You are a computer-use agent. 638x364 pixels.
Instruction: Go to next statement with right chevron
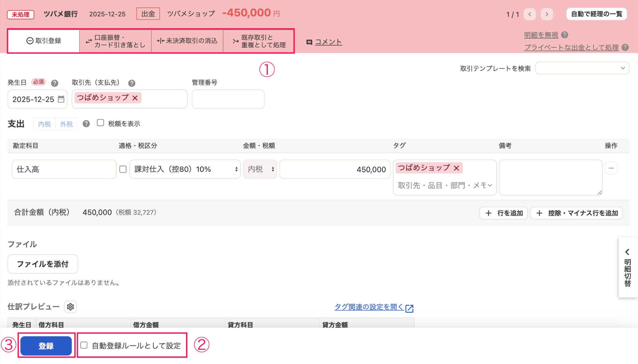(x=547, y=14)
